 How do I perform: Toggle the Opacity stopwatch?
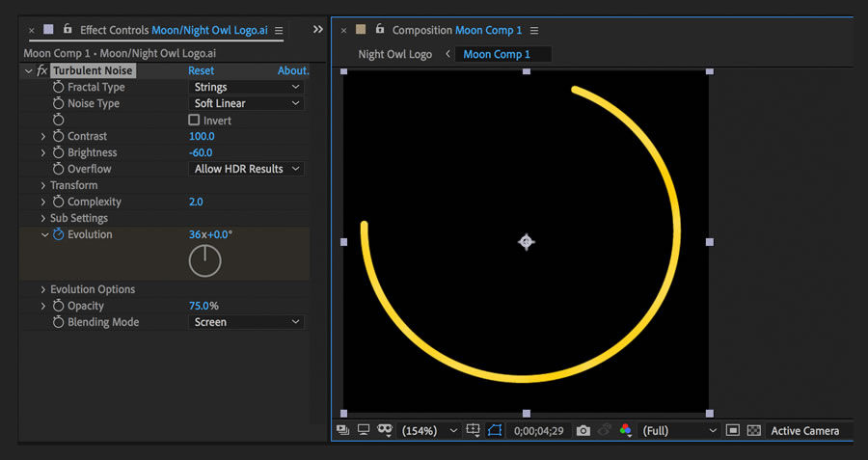58,306
